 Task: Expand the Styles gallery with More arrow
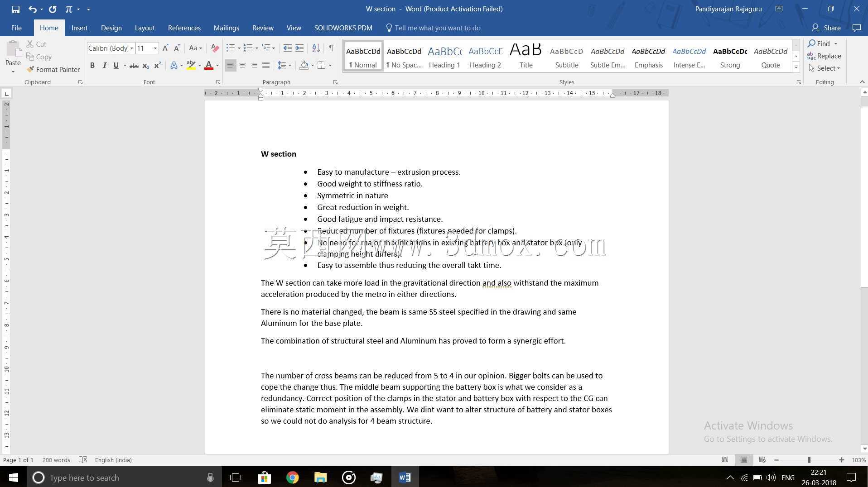(796, 67)
